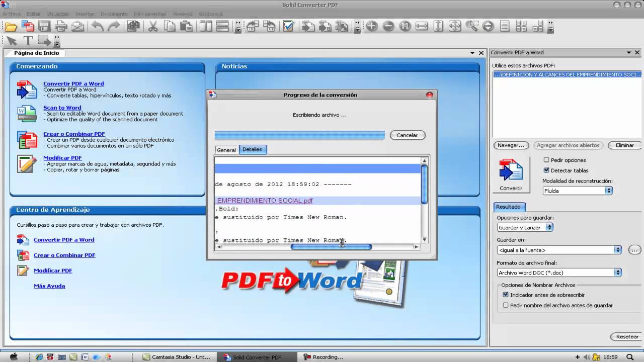Click the conversion progress bar
The image size is (644, 362).
[299, 135]
